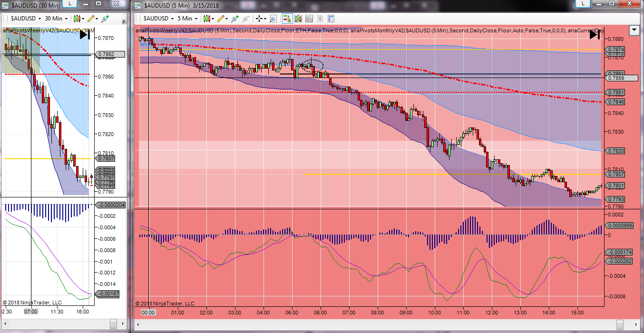644x333 pixels.
Task: Expand cursor type arrow beside the crosshair
Action: pos(265,19)
